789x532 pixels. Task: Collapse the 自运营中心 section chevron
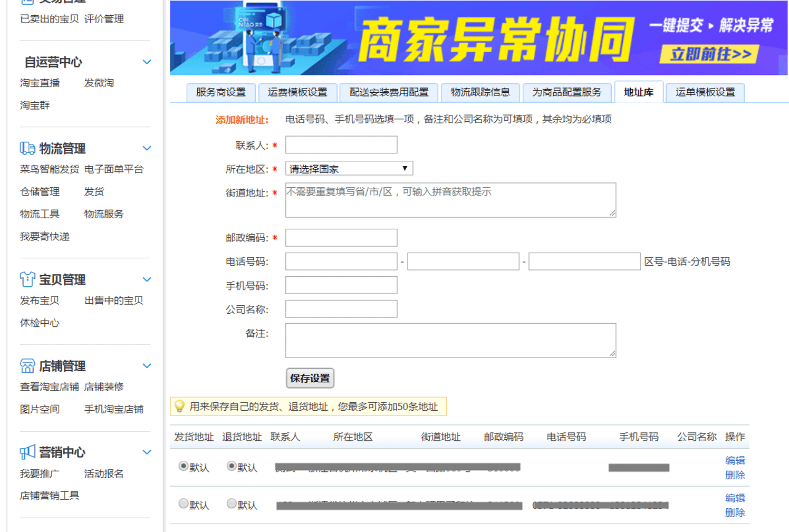(147, 62)
